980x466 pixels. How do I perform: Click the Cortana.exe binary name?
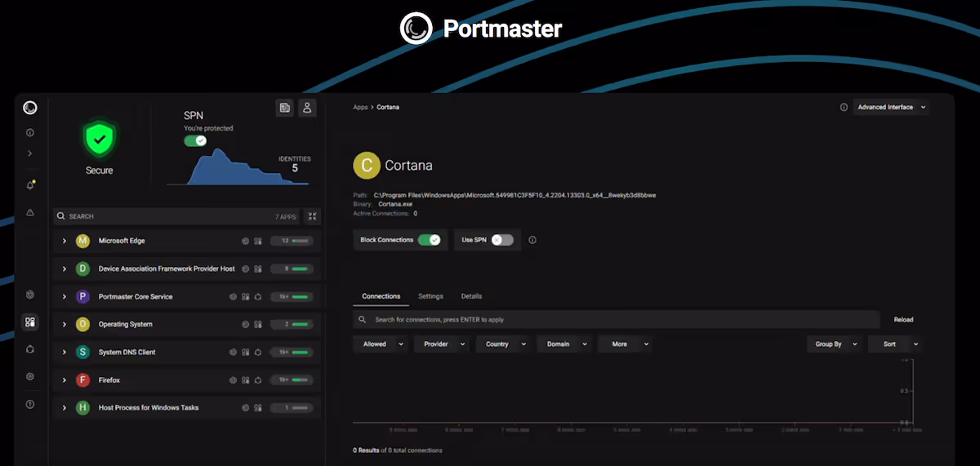[x=394, y=204]
